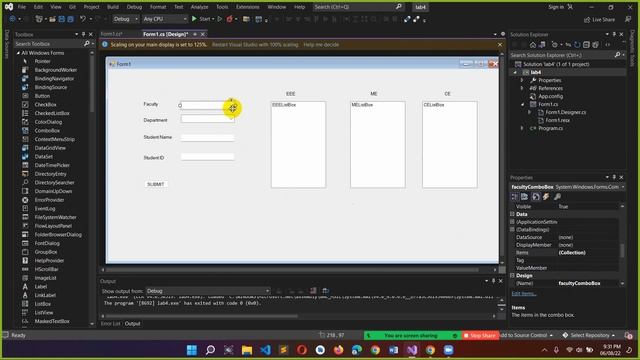Expand Properties node in Solution Explorer
The image size is (640, 360).
[x=522, y=80]
